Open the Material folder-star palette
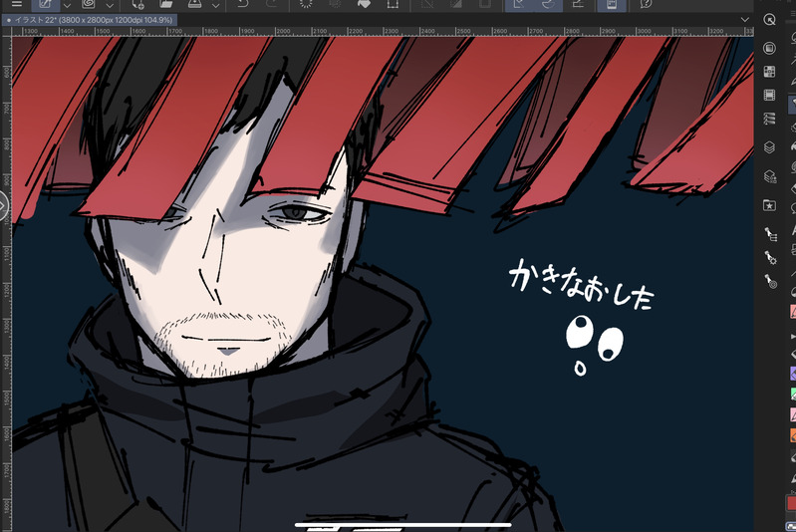The width and height of the screenshot is (796, 532). click(770, 205)
